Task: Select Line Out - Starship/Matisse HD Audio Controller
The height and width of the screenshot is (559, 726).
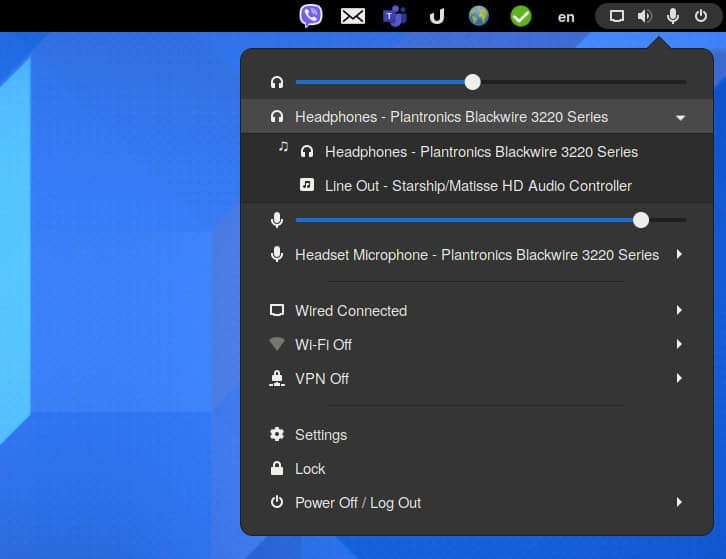Action: click(x=477, y=186)
